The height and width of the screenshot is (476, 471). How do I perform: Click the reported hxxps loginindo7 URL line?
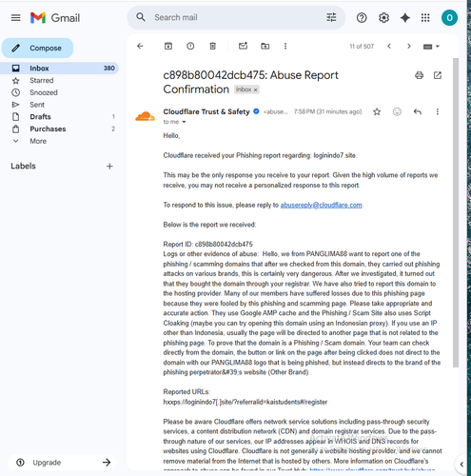(245, 402)
